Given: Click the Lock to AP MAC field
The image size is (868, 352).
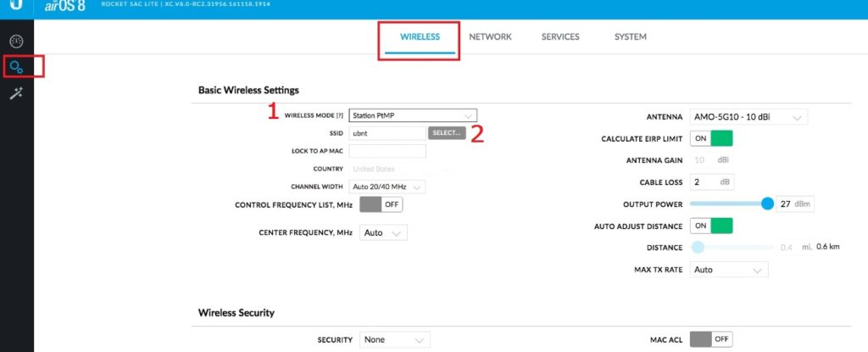Looking at the screenshot, I should (x=387, y=151).
